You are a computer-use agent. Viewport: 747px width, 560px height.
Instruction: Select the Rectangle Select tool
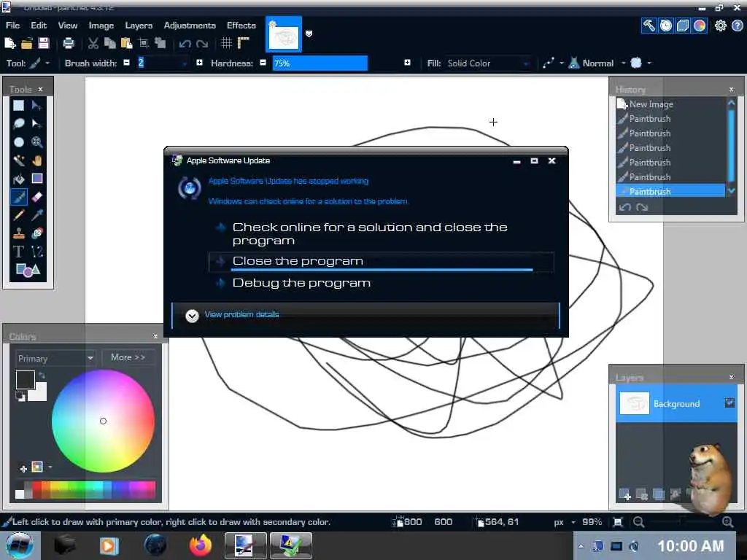point(18,105)
